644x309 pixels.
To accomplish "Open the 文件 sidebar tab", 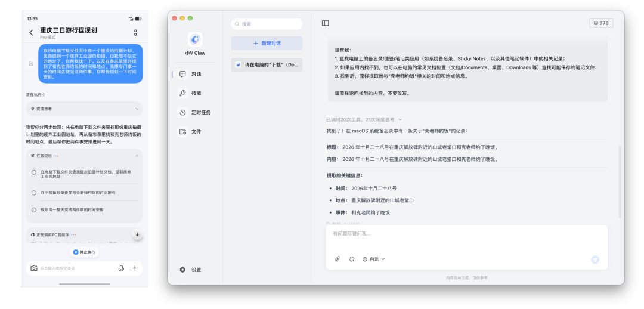I will pyautogui.click(x=195, y=132).
